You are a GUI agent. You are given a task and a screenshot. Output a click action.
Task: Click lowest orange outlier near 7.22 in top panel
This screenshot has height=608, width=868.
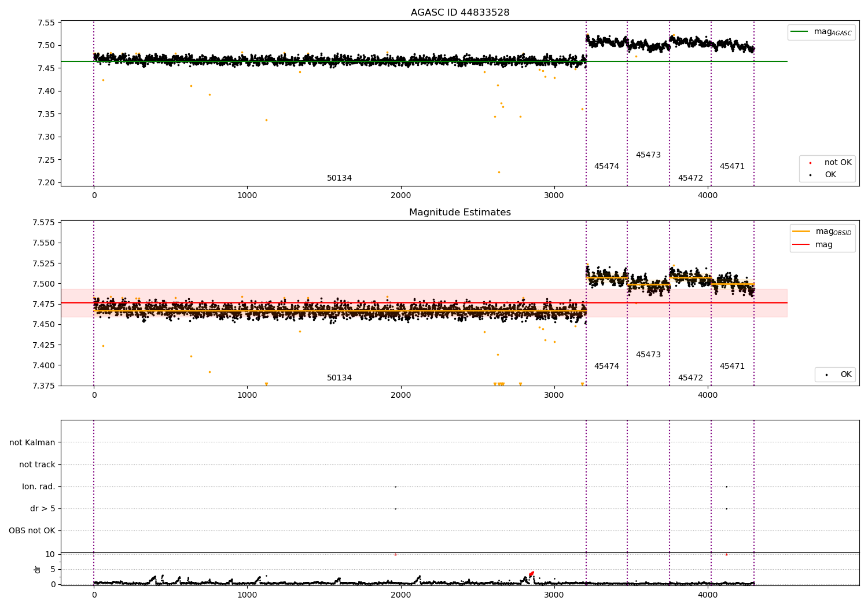click(x=499, y=172)
